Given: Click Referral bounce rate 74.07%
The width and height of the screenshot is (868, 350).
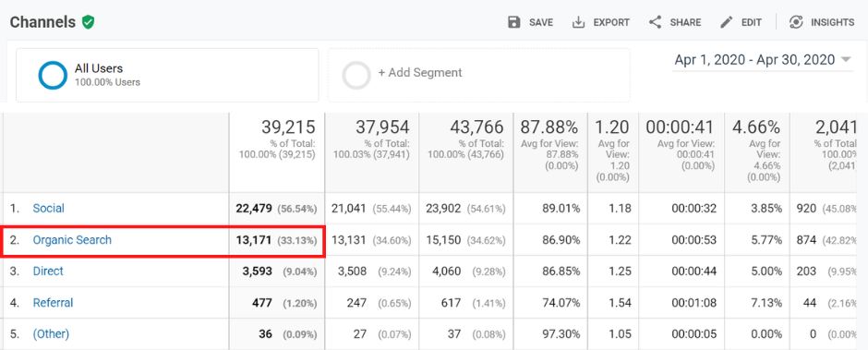Looking at the screenshot, I should 561,303.
